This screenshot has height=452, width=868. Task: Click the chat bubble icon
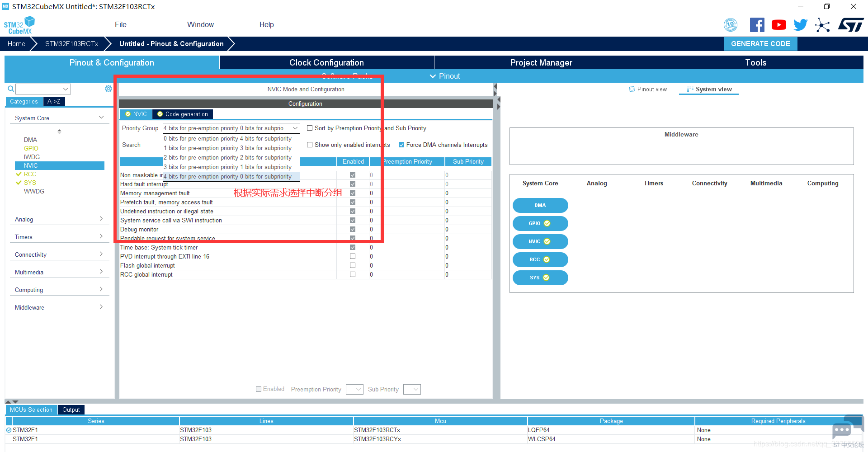842,430
